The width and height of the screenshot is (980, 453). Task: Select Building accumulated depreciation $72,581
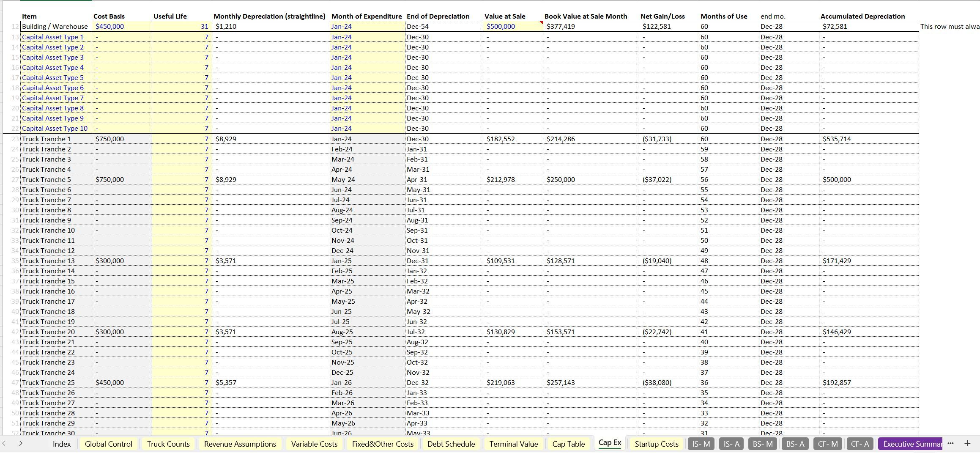869,26
